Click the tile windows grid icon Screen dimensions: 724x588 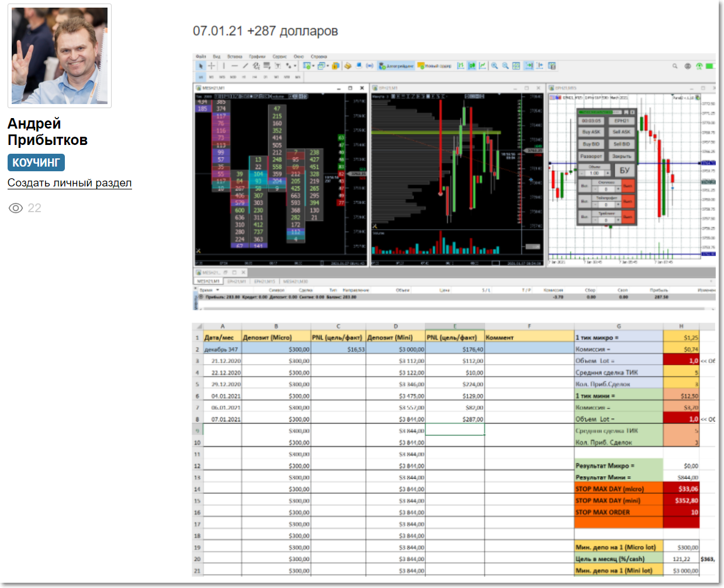tap(516, 66)
